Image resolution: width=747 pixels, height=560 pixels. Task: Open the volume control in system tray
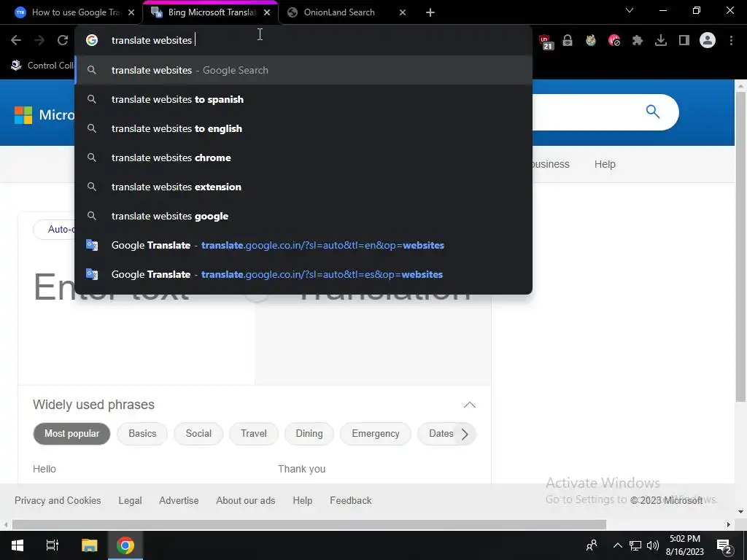point(653,545)
